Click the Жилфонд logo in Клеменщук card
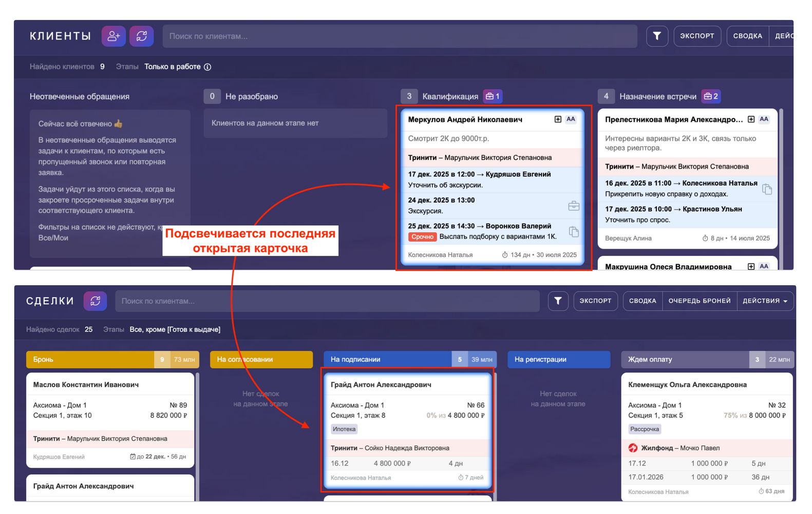 (633, 448)
